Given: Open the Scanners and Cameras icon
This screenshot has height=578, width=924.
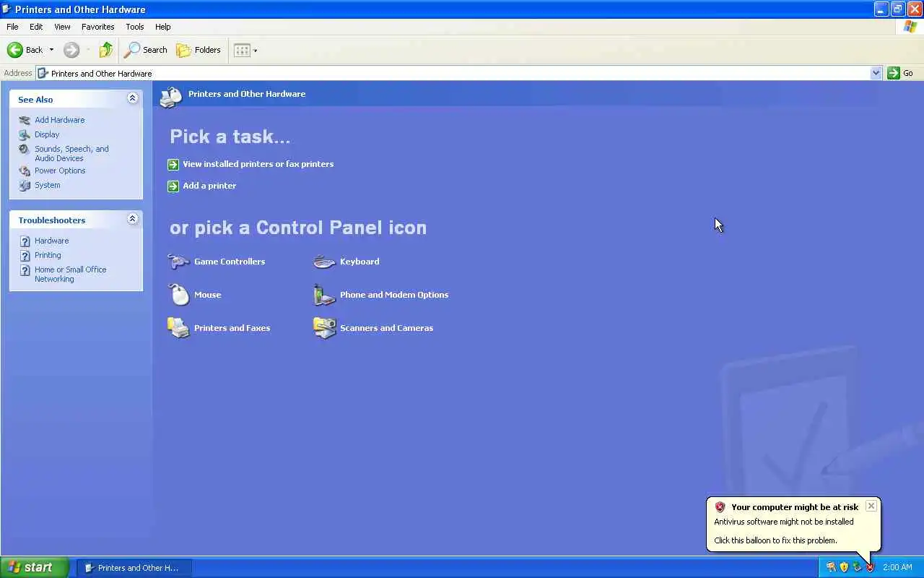Looking at the screenshot, I should point(324,328).
